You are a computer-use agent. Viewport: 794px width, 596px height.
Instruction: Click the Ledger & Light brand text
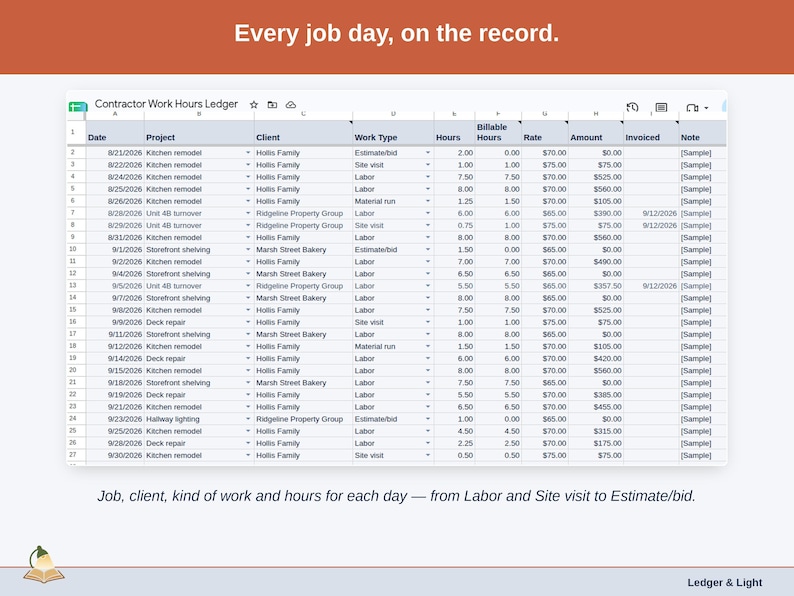[725, 582]
